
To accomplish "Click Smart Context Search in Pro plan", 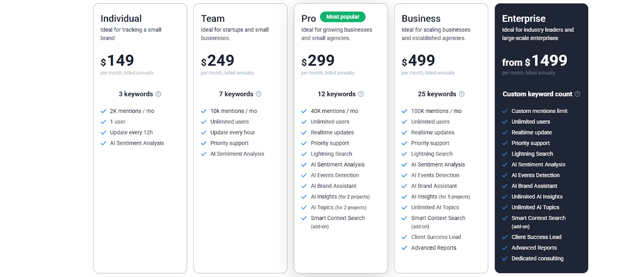I will [338, 218].
